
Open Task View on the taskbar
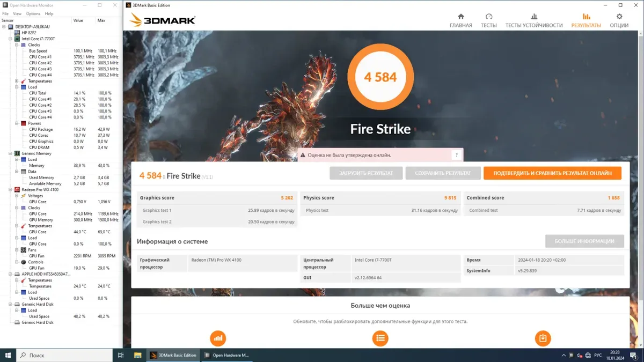click(121, 355)
